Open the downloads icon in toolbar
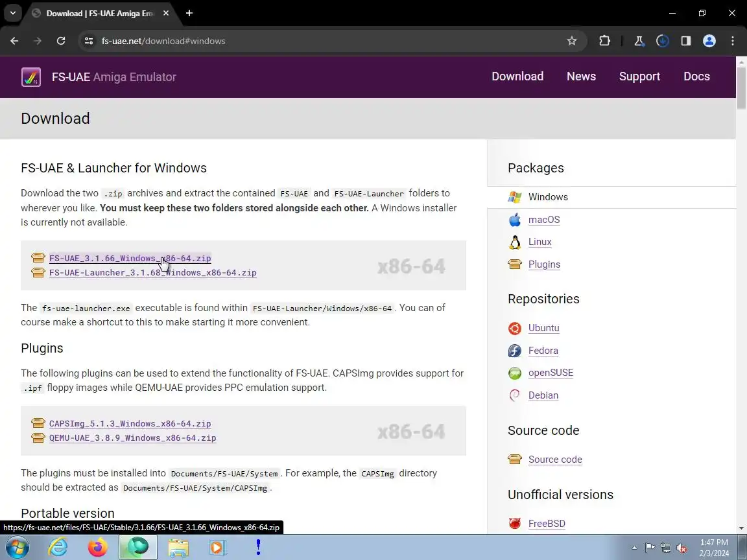Image resolution: width=747 pixels, height=560 pixels. pos(662,41)
